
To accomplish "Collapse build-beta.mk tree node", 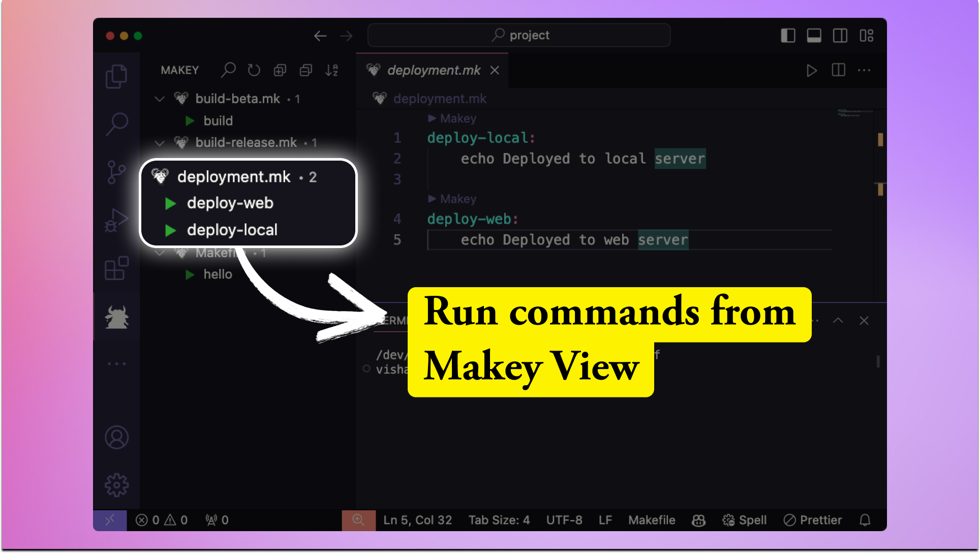I will coord(160,99).
